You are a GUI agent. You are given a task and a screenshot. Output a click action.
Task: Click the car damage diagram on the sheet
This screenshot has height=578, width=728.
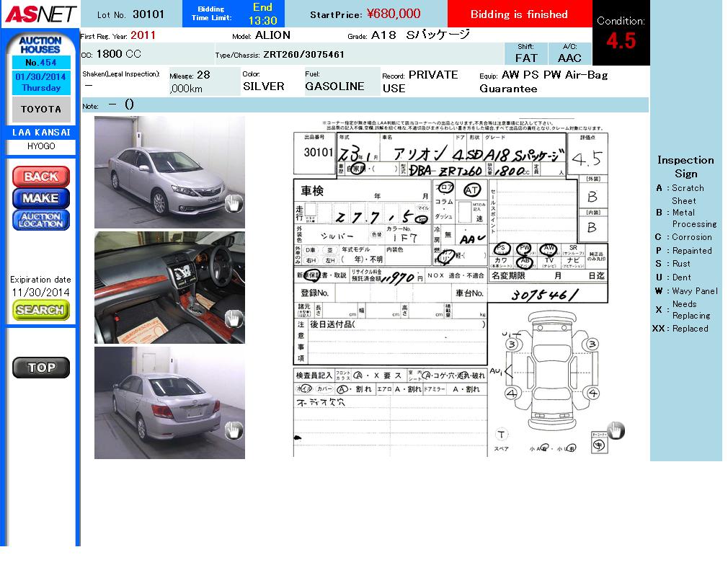(x=551, y=375)
